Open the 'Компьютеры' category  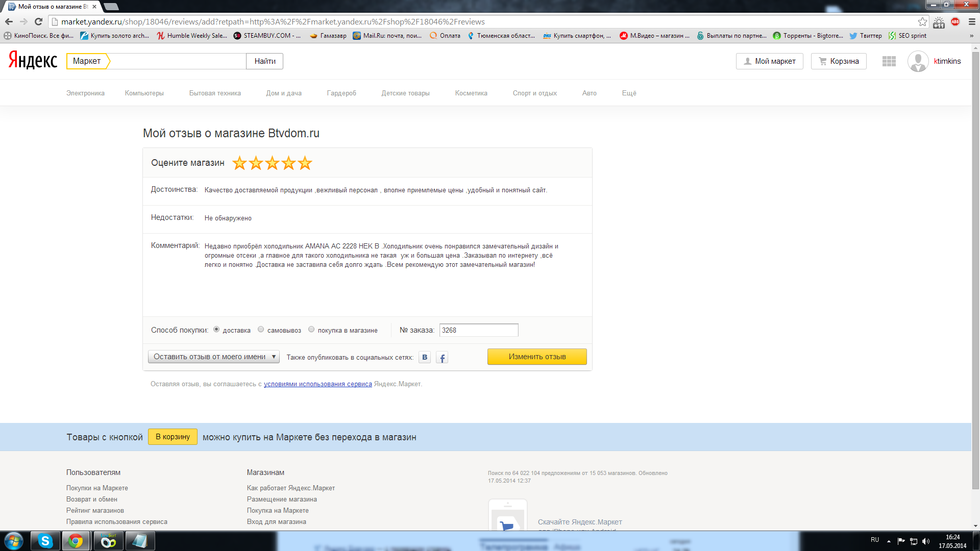pos(144,93)
